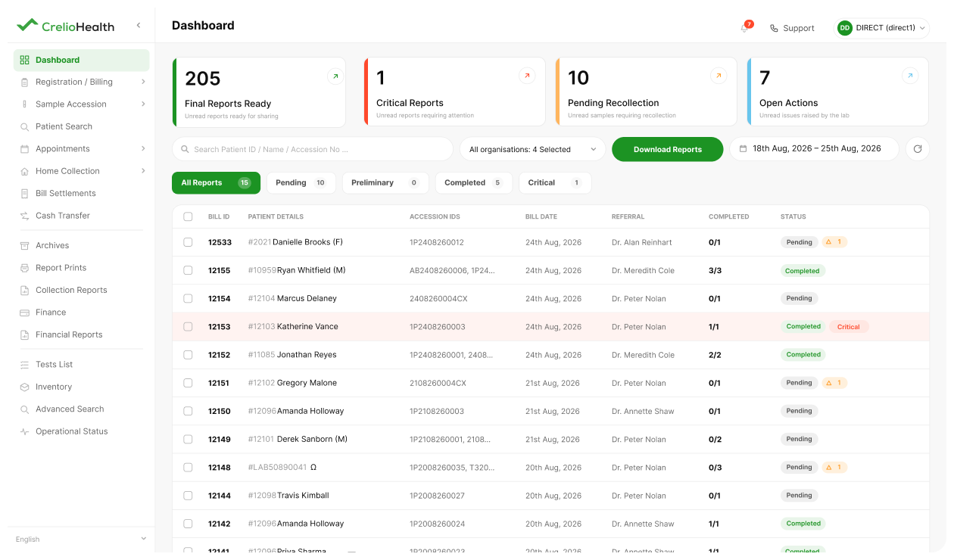The width and height of the screenshot is (954, 560).
Task: Open the DIRECT (direct1) account dropdown
Action: [x=882, y=28]
